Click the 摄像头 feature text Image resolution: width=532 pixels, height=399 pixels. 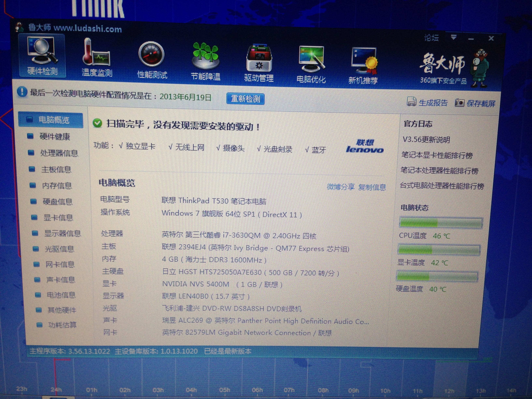pyautogui.click(x=234, y=148)
